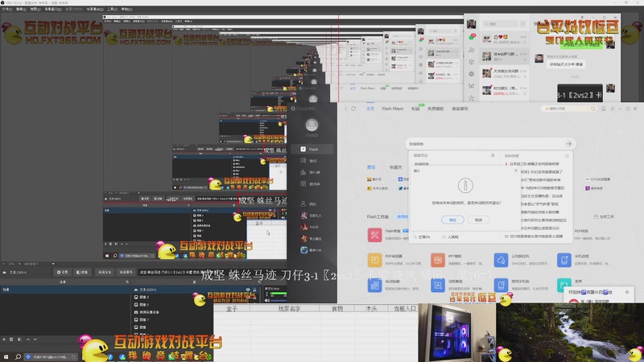Viewport: 644px width, 362px height.
Task: Open the 文件 menu in OBS
Action: (7, 9)
